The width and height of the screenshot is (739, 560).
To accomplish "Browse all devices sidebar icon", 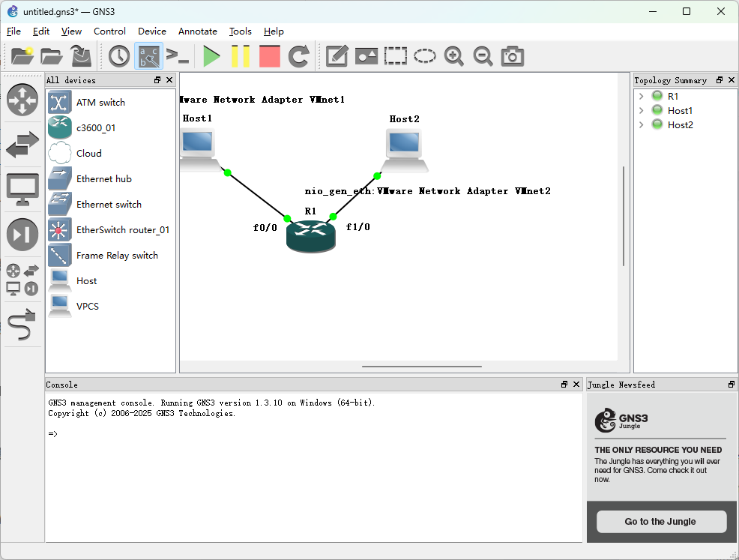I will click(x=22, y=279).
